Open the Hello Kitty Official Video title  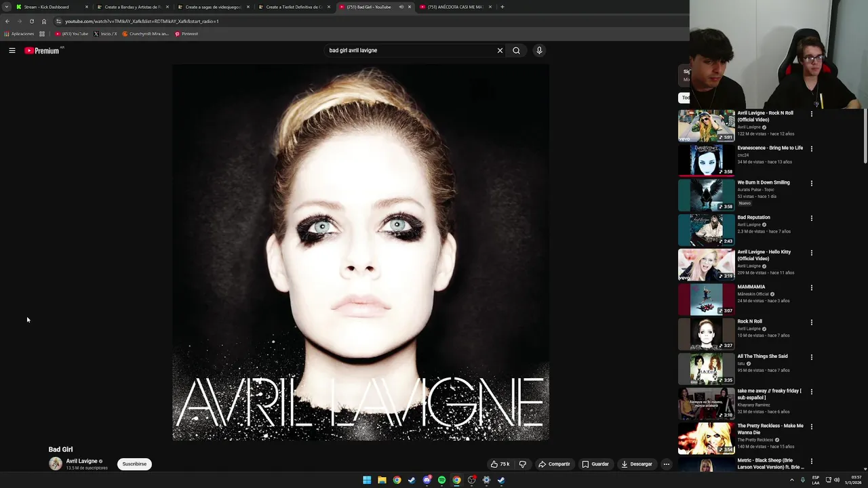point(764,255)
